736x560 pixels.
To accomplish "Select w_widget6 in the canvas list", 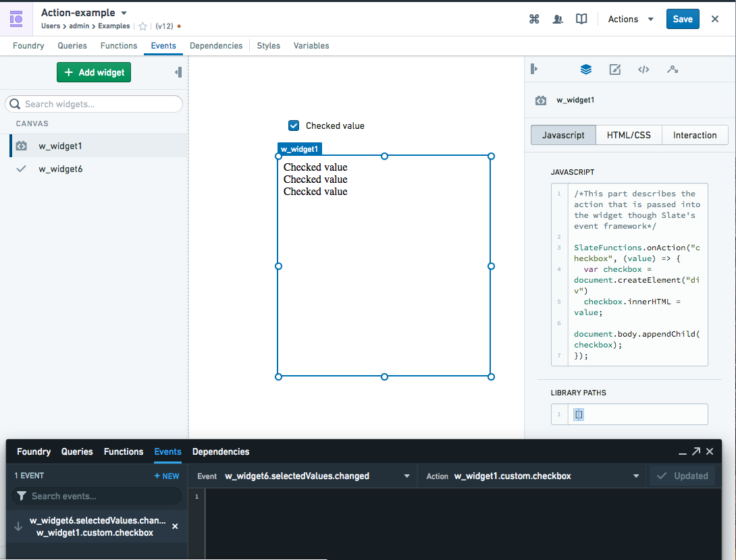I will 99,169.
